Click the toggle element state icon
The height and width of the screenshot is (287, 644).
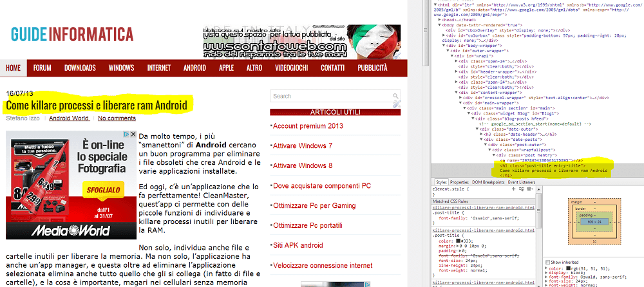click(x=522, y=189)
